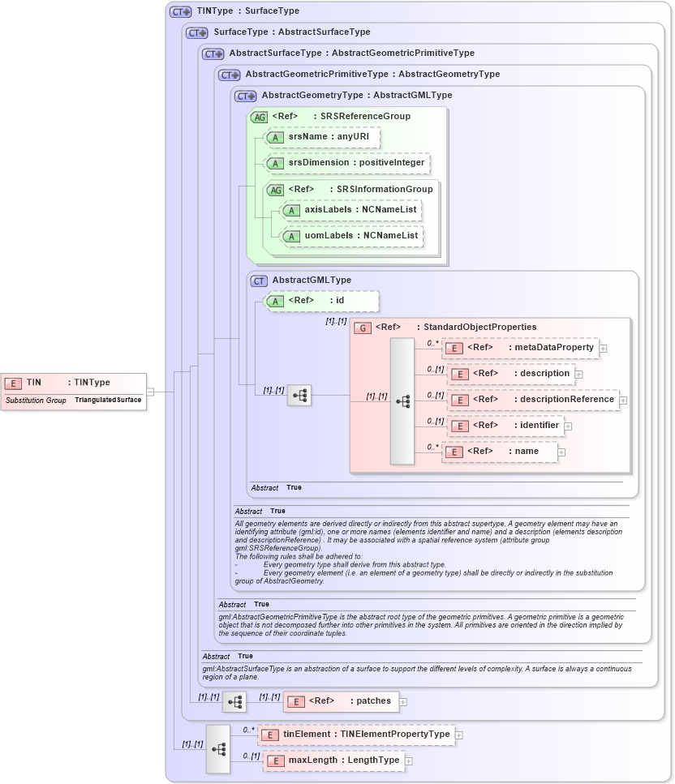Expand the description element plus box
This screenshot has width=675, height=784.
579,375
